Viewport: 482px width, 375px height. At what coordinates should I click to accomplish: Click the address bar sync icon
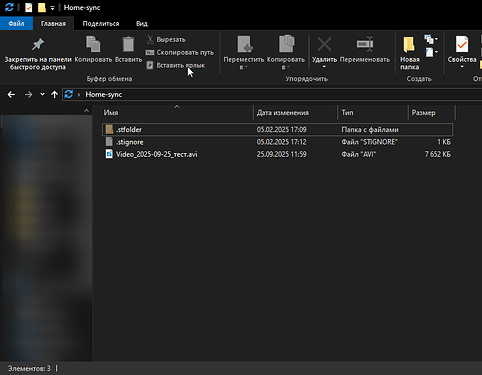click(69, 94)
